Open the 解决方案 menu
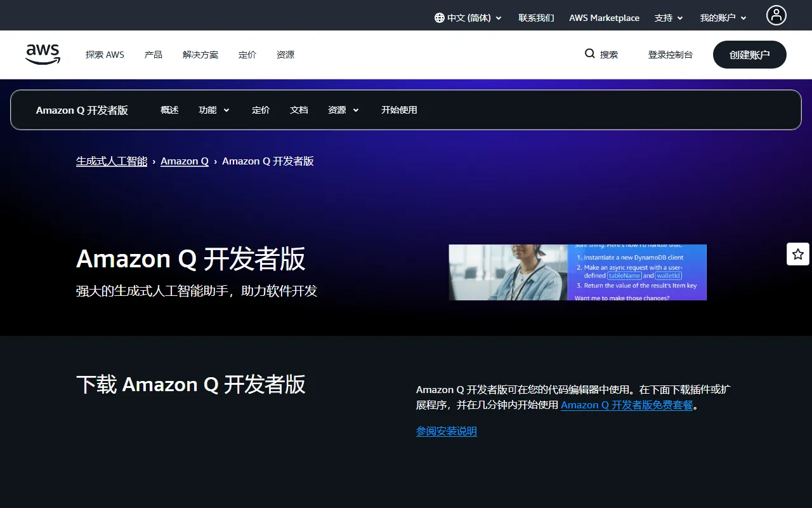Image resolution: width=812 pixels, height=508 pixels. pos(200,55)
